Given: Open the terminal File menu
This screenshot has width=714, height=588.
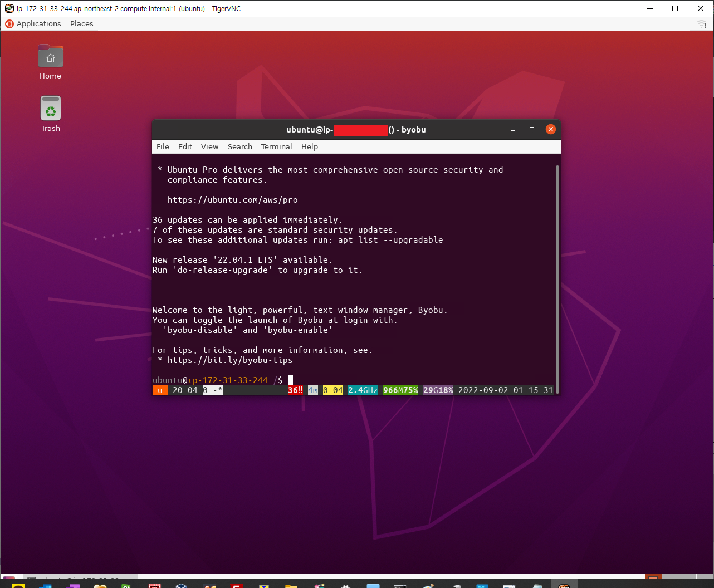Looking at the screenshot, I should (163, 146).
